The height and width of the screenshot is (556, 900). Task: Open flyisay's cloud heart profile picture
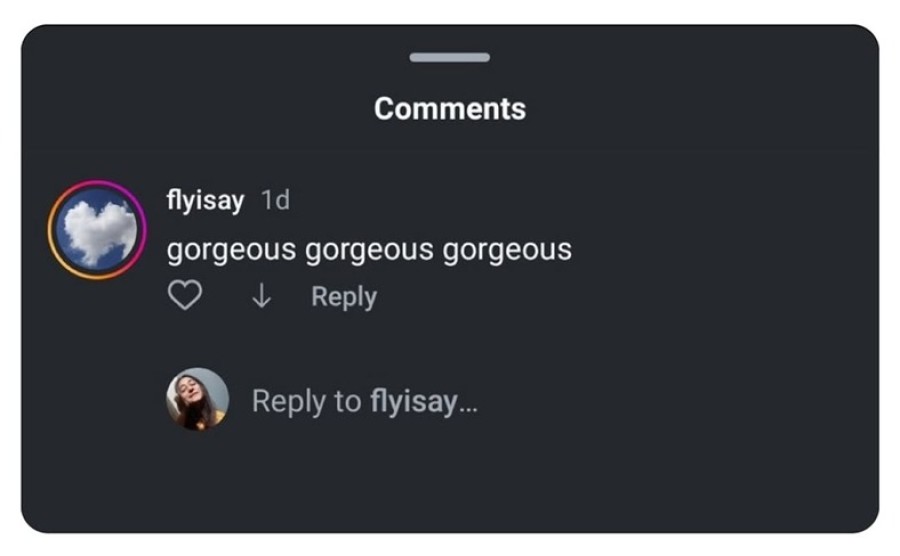[96, 230]
